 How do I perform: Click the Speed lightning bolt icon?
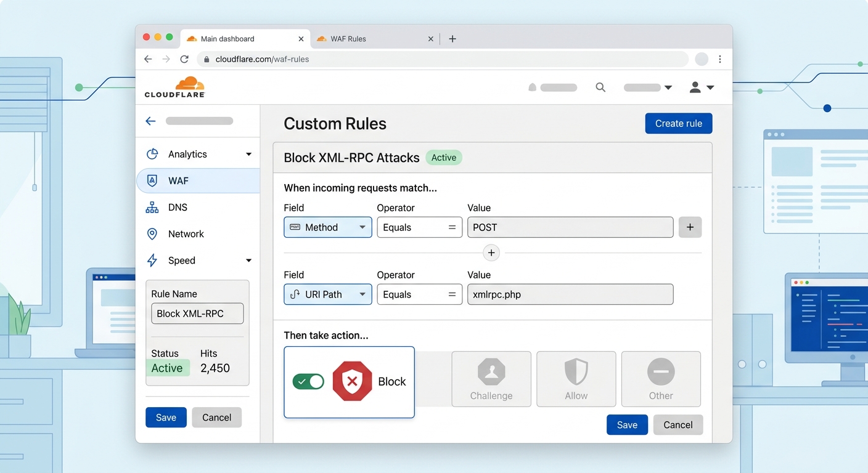click(x=152, y=261)
